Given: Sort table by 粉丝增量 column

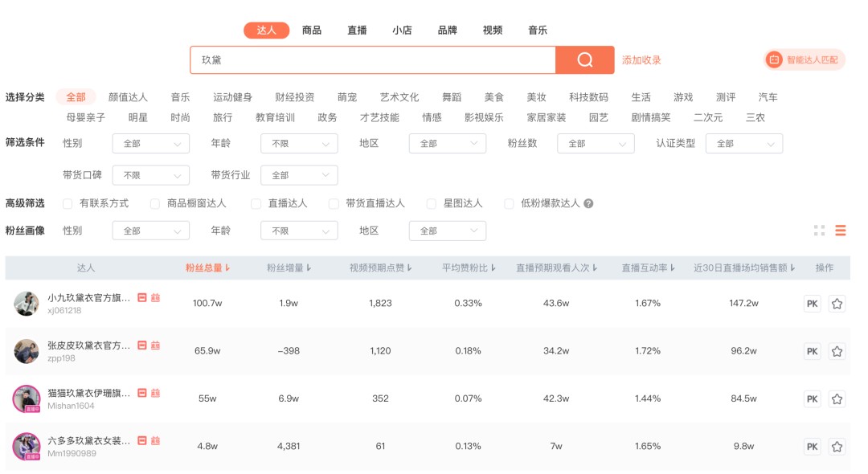Looking at the screenshot, I should point(289,268).
